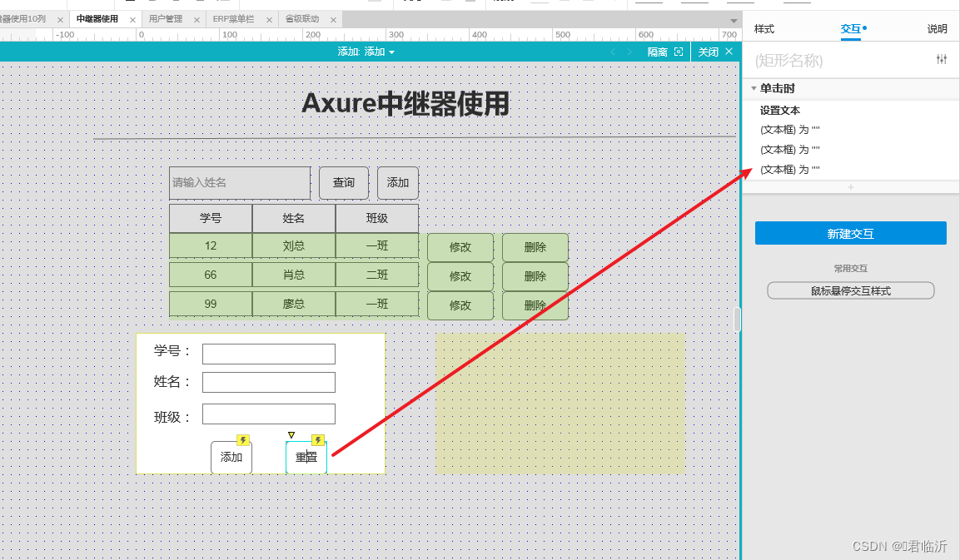
Task: Select the cell containing 廖总
Action: (x=293, y=304)
